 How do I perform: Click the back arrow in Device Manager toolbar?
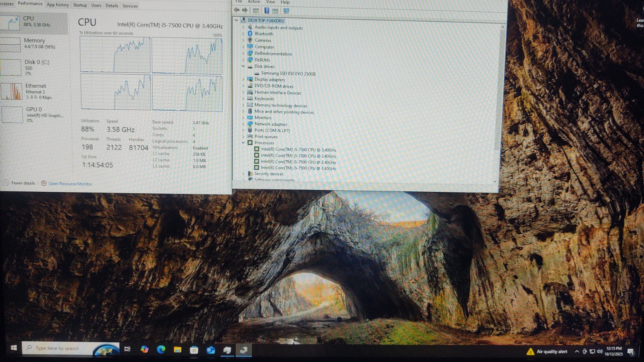[237, 10]
